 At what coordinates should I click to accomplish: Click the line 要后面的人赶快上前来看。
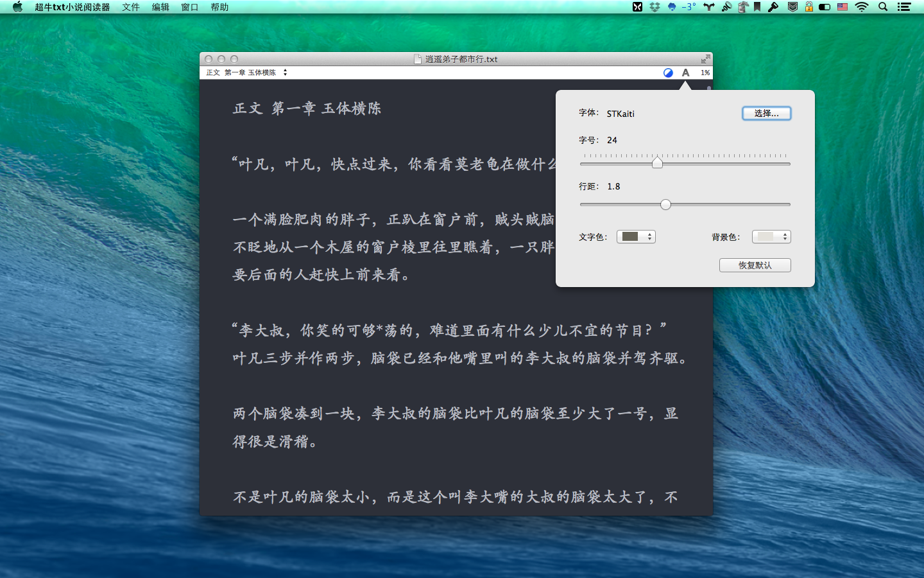321,275
